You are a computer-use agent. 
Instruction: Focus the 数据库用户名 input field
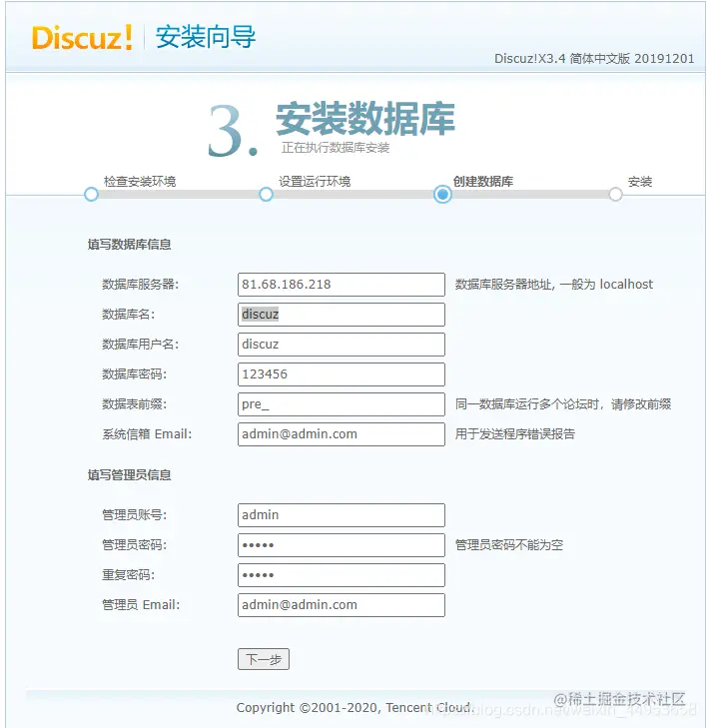pos(342,345)
